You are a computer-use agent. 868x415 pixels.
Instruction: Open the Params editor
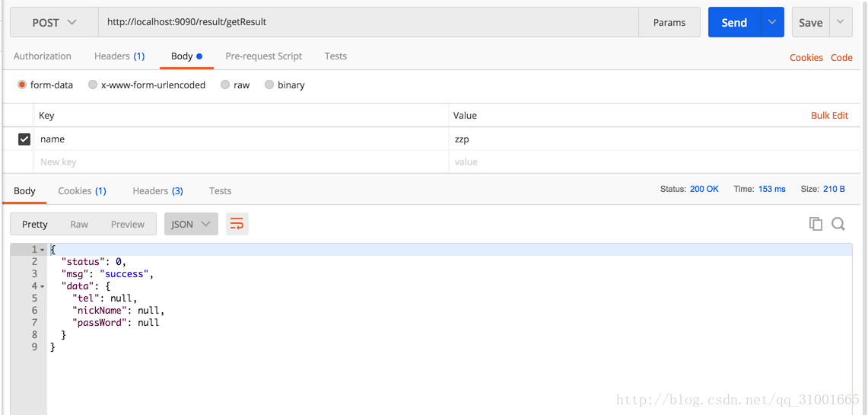pyautogui.click(x=669, y=23)
